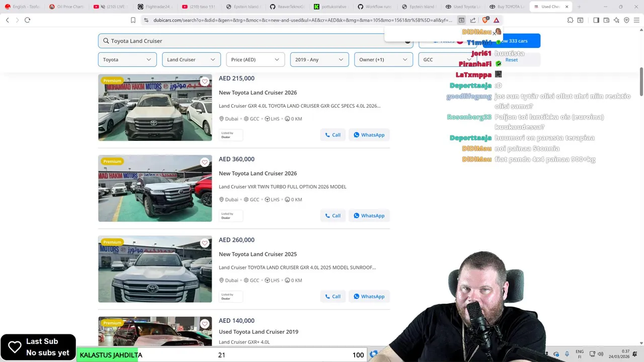Open the Toyota make dropdown

pyautogui.click(x=127, y=59)
